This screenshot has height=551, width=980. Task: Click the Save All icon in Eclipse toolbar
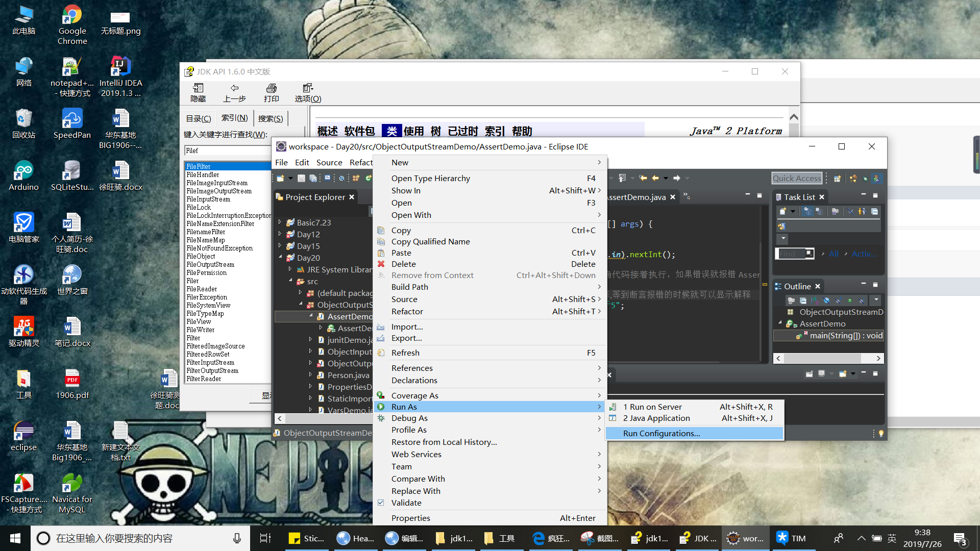(313, 178)
